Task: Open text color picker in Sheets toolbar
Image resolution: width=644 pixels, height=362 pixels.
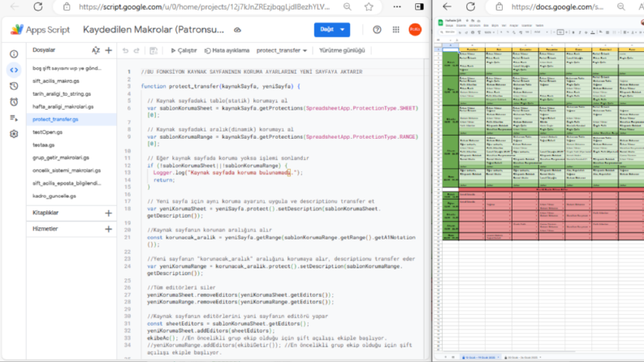Action: (593, 32)
